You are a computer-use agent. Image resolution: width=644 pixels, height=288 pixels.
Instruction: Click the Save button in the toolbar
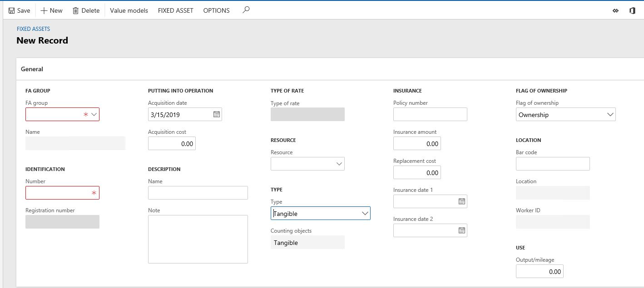(19, 10)
